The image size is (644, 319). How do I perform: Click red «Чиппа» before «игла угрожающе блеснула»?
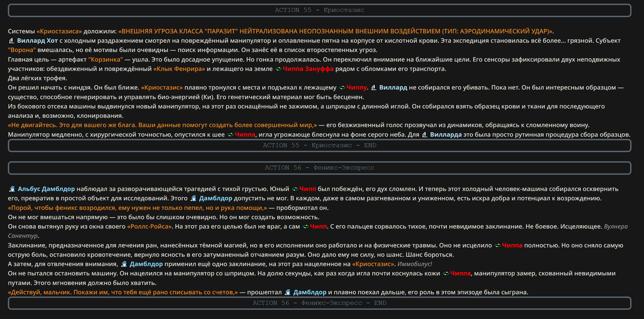(x=245, y=135)
